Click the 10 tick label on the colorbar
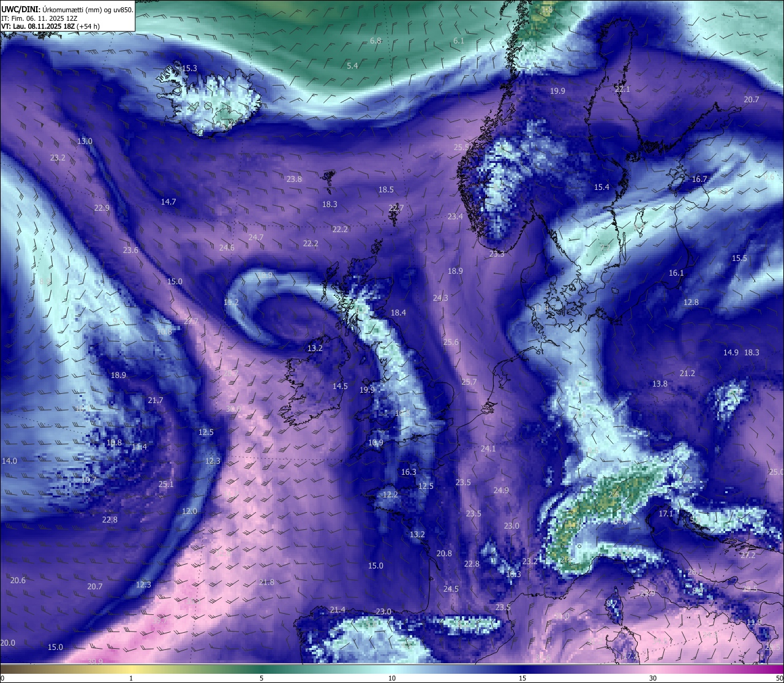This screenshot has height=683, width=784. 392,678
